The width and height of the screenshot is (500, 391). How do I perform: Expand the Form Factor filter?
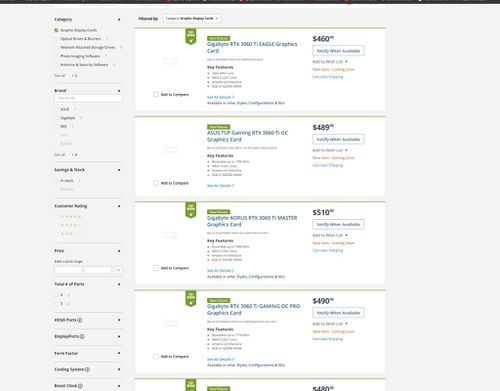coord(119,353)
